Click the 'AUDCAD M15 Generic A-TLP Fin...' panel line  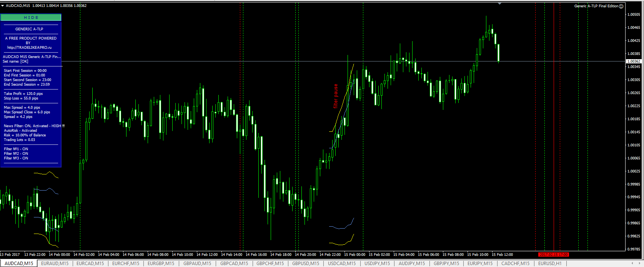pos(32,57)
